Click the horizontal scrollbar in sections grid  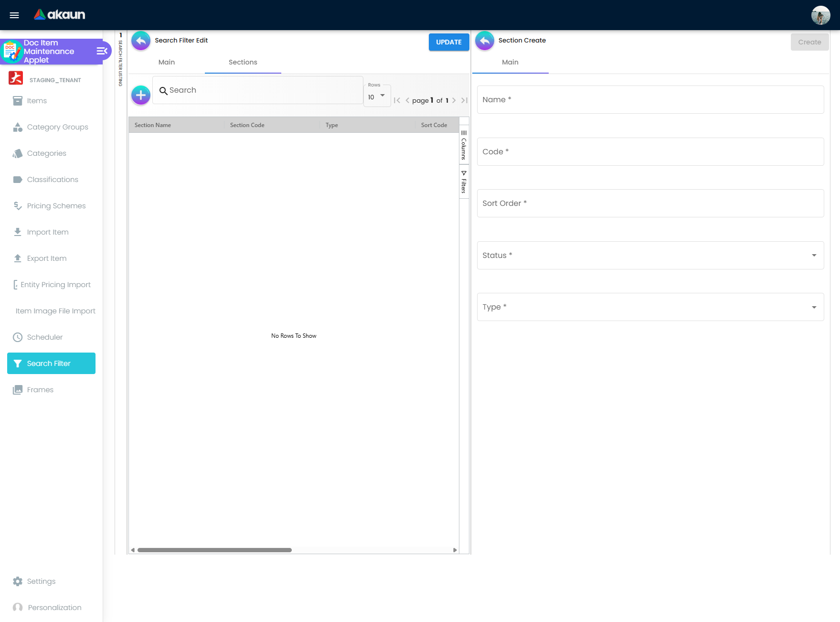[x=214, y=550]
